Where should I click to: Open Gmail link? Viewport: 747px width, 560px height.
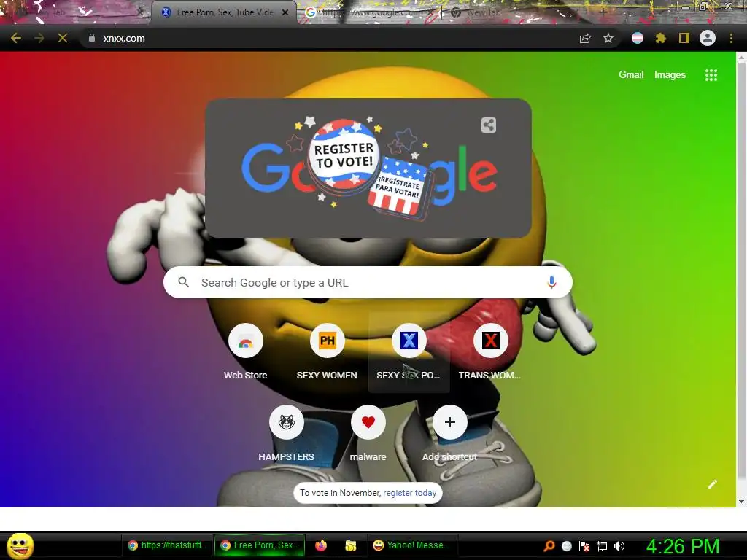point(631,75)
